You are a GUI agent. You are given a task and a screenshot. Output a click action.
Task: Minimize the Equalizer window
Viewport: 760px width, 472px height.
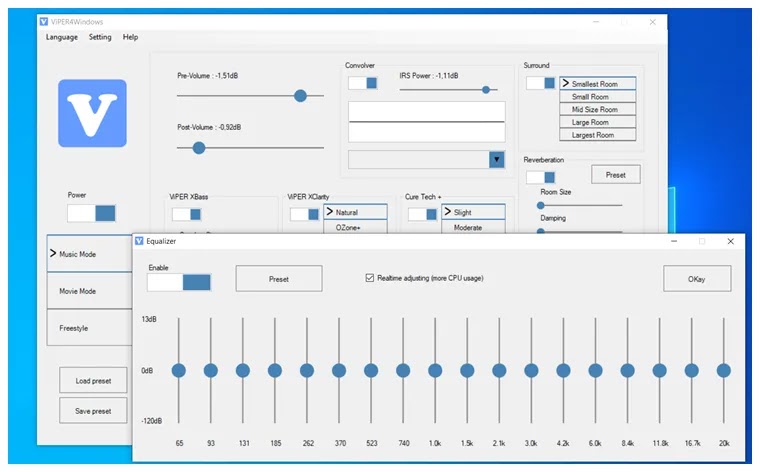coord(674,241)
